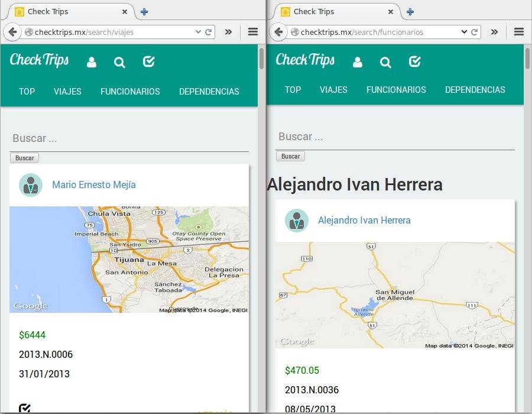
Task: Click the right window vertical scrollbar
Action: point(528,59)
